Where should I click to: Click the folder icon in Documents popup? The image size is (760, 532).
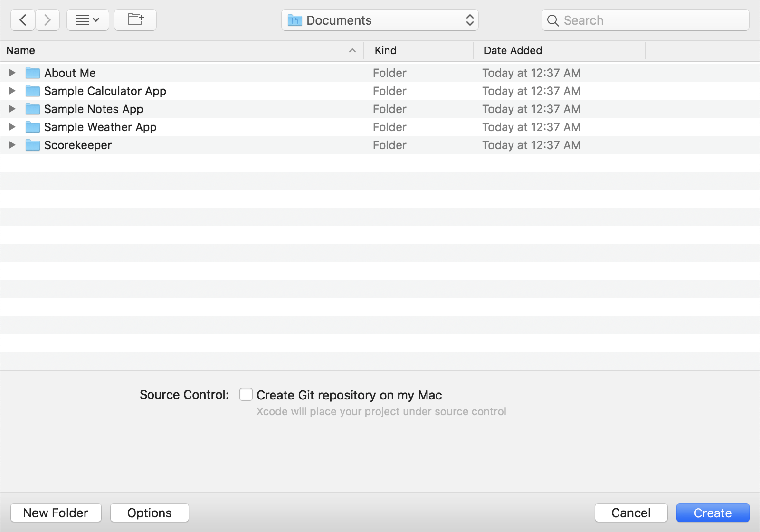295,20
